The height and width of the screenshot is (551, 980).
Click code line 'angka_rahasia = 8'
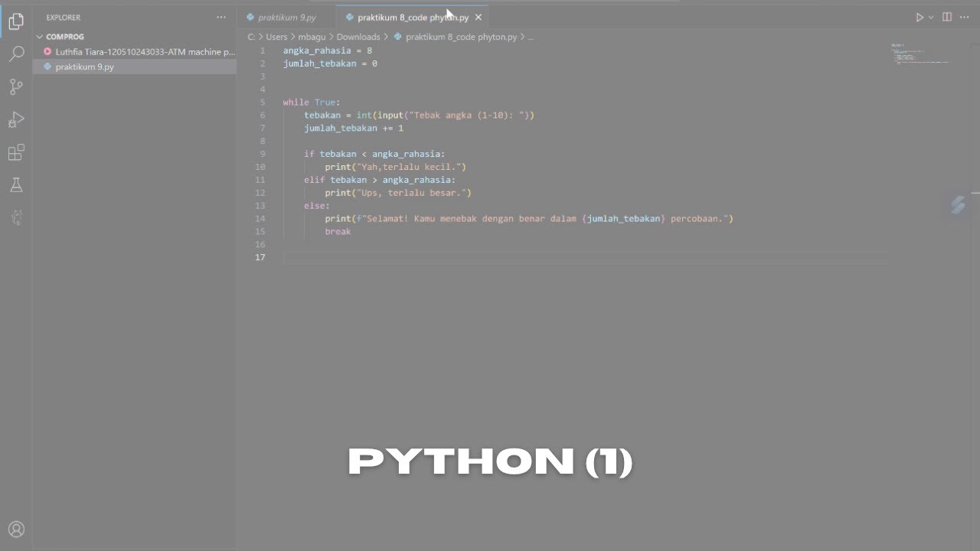(x=328, y=51)
